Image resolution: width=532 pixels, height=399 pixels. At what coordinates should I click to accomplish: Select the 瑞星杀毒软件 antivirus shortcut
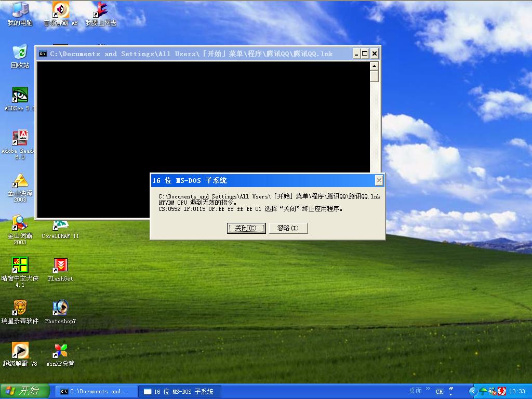coord(20,312)
